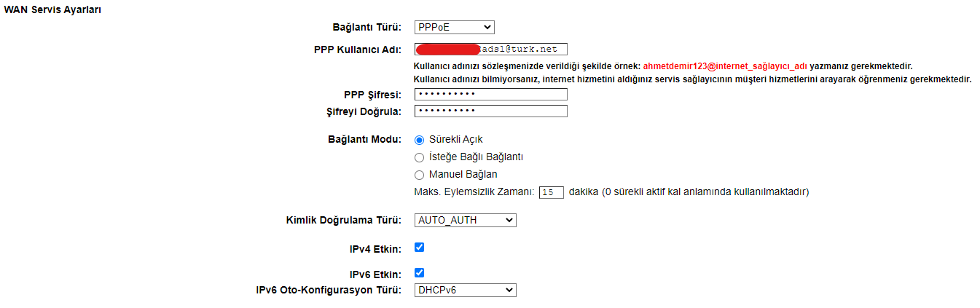Screen dimensions: 980x308
Task: Click the red ahmetdemir123 example username text
Action: point(724,66)
